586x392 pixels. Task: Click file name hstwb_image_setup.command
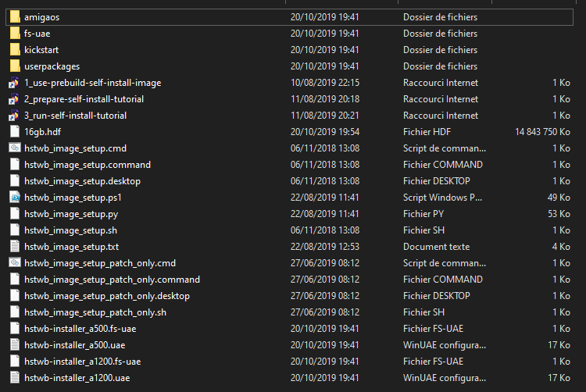click(x=88, y=165)
